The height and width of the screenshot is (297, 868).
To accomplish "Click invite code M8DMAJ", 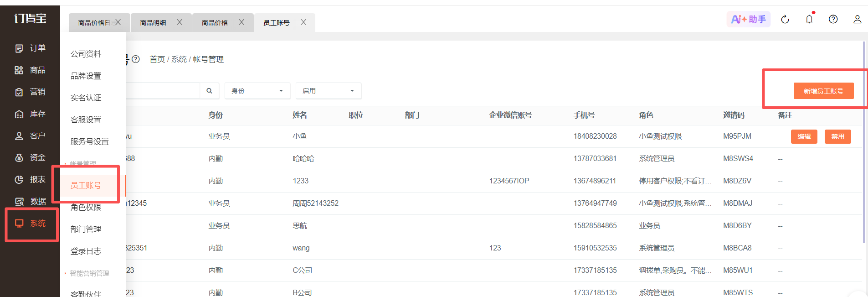I will tap(738, 203).
